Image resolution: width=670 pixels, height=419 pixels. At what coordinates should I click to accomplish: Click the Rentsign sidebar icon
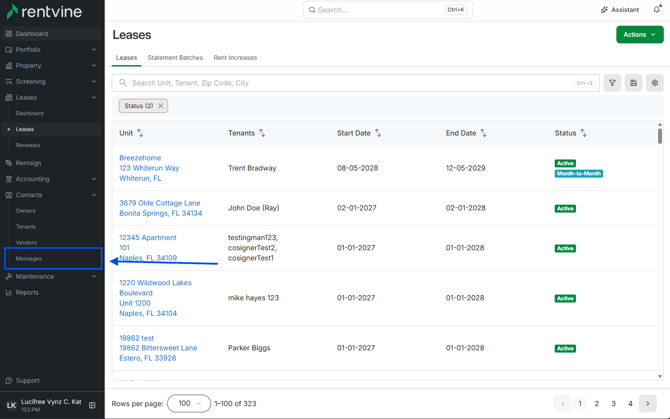pyautogui.click(x=9, y=163)
